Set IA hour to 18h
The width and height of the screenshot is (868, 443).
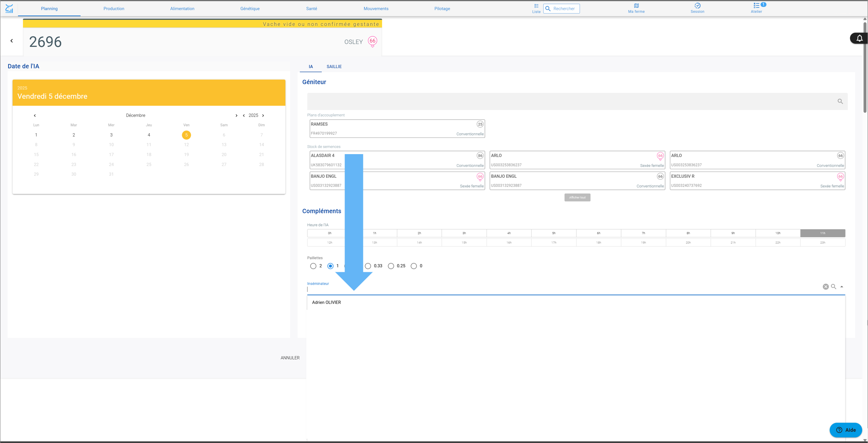[x=599, y=242]
